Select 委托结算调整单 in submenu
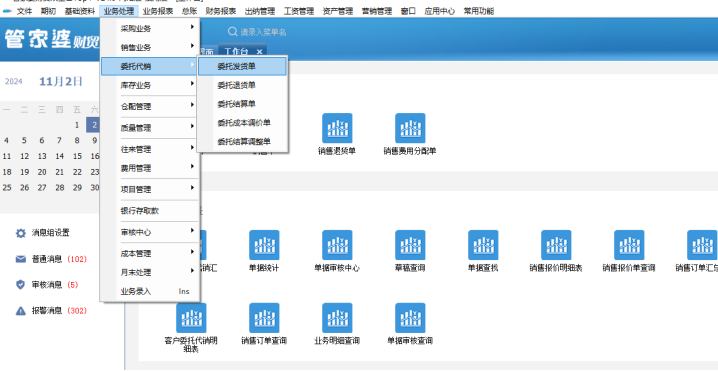718x371 pixels. click(242, 142)
